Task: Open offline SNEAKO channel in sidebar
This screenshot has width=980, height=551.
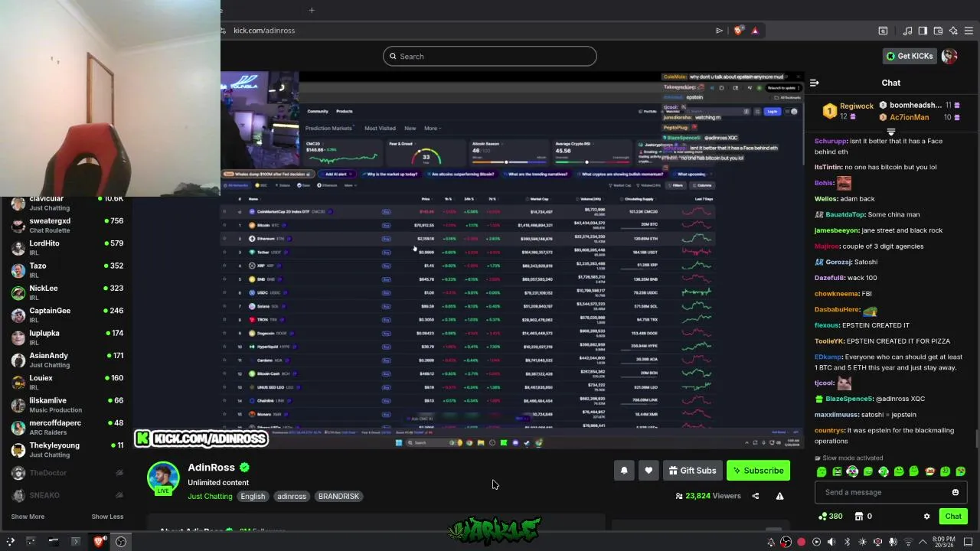Action: [x=67, y=495]
